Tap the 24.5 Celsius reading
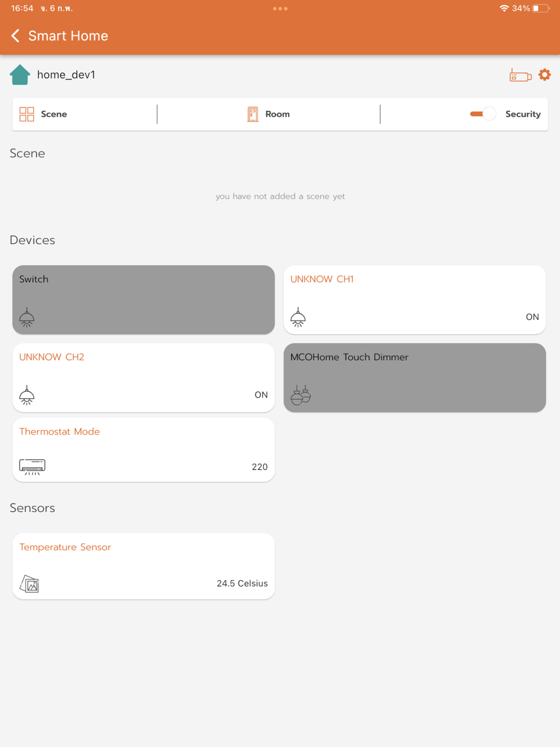The height and width of the screenshot is (747, 560). 242,583
